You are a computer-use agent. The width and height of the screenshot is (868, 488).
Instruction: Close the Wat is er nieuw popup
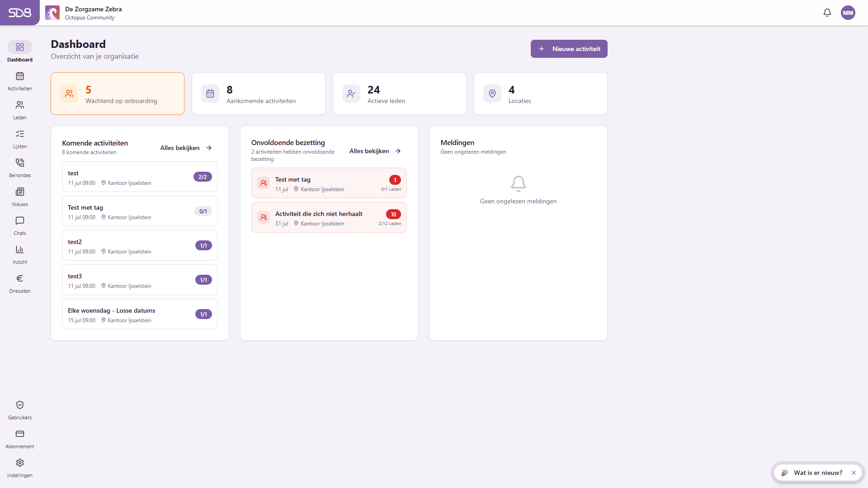pyautogui.click(x=854, y=473)
